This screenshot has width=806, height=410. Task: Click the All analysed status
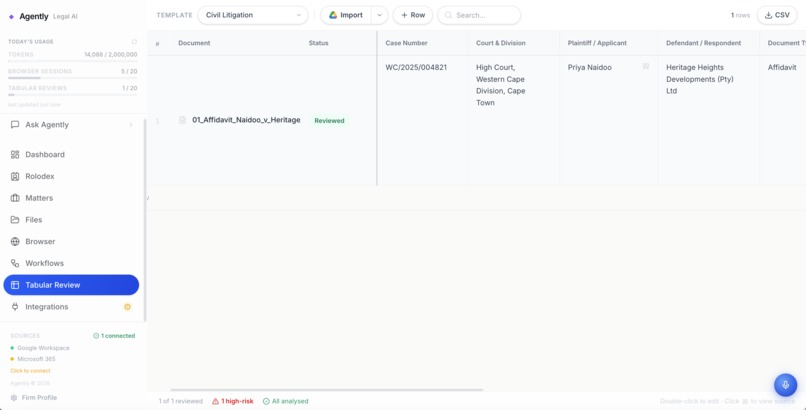click(286, 401)
